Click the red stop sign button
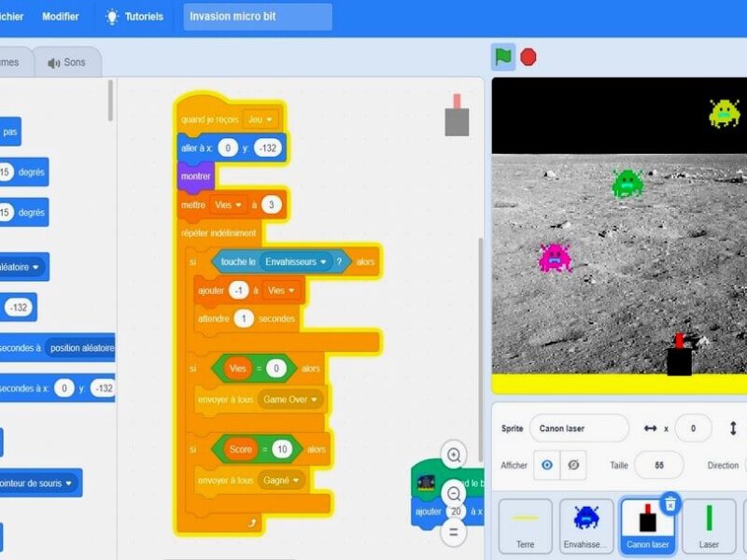 pos(528,57)
